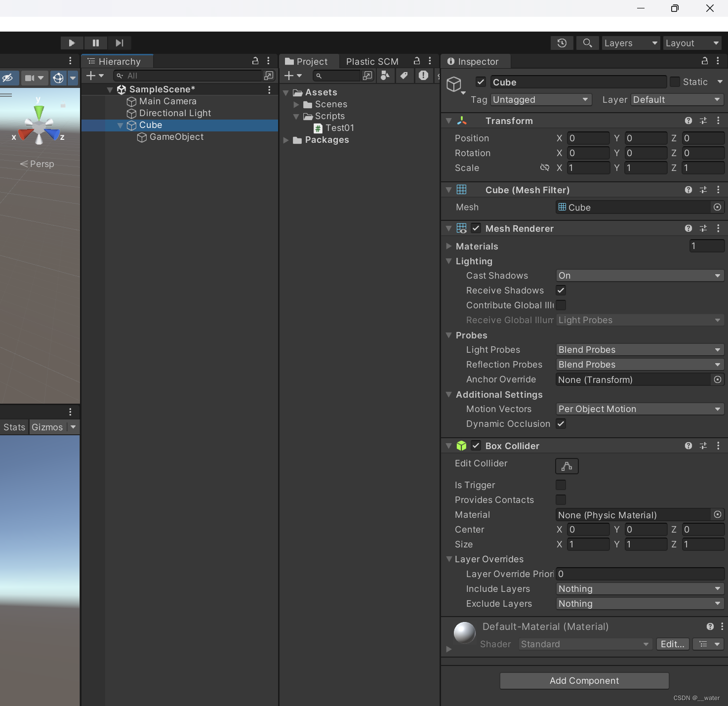Click the Edit Collider button in Box Collider
The width and height of the screenshot is (728, 706).
[x=566, y=466]
